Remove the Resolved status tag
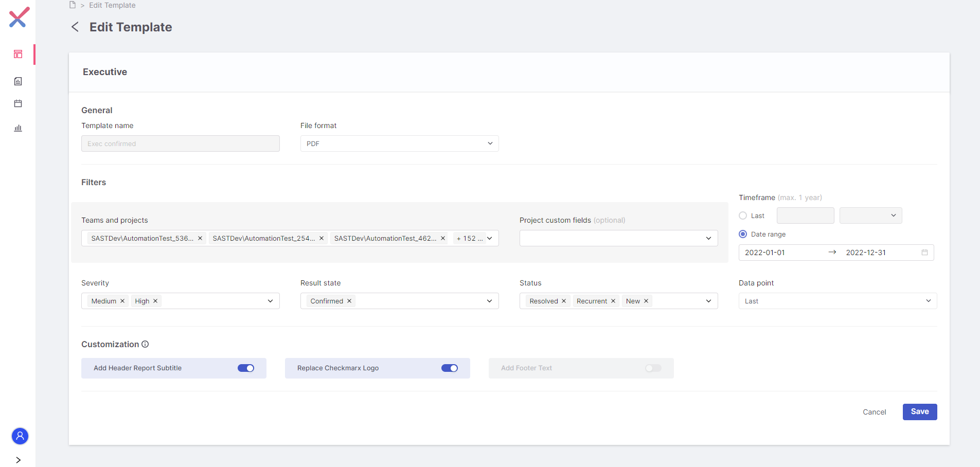The height and width of the screenshot is (467, 980). point(564,301)
